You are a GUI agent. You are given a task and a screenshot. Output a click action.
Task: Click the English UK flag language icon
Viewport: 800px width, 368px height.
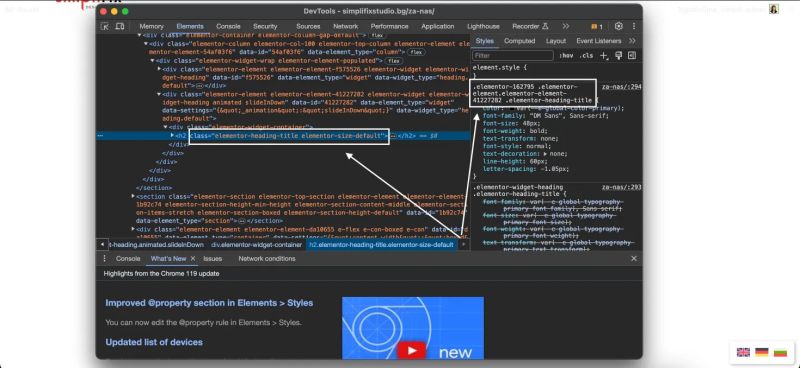(x=744, y=352)
